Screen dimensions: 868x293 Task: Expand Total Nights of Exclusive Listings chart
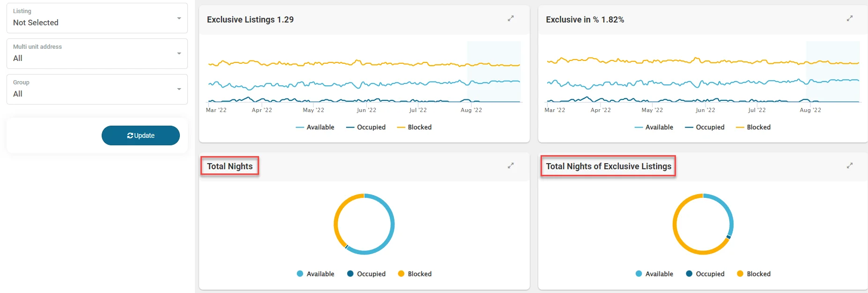[x=849, y=165]
